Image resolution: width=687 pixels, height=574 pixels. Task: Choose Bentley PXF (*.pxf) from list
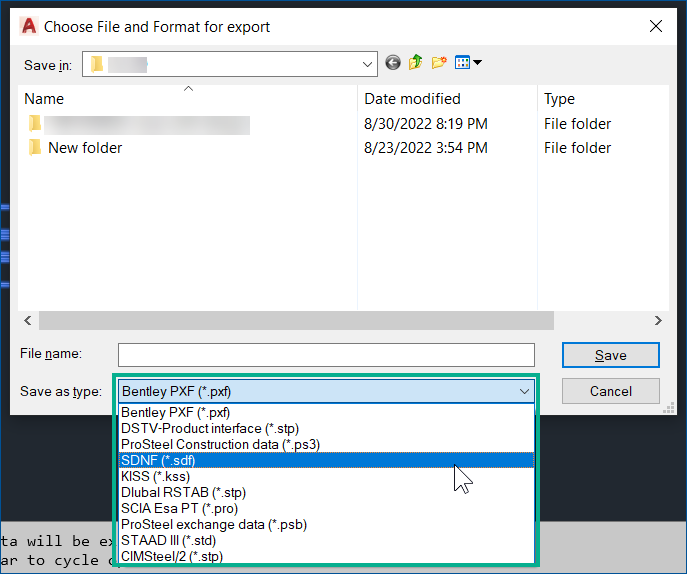point(326,413)
